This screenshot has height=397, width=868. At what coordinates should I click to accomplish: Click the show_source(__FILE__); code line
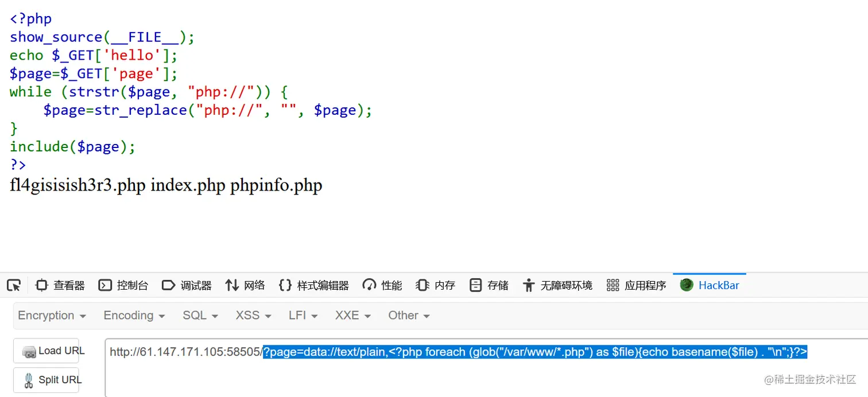(x=102, y=37)
